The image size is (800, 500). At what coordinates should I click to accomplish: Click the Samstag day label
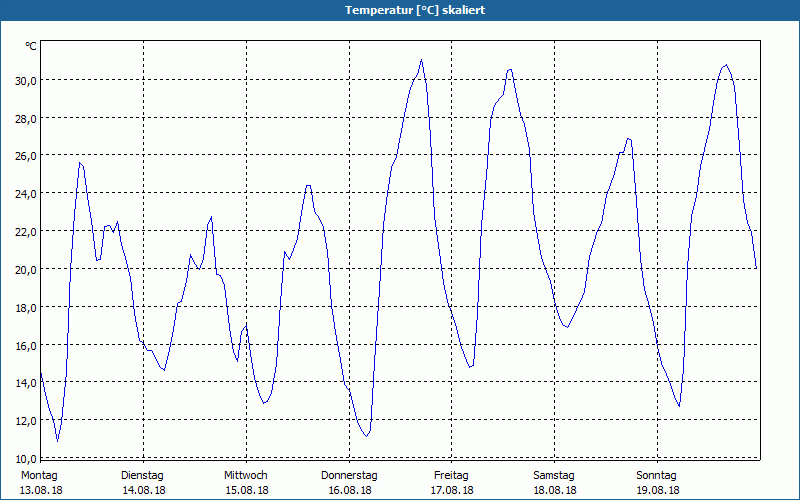(x=554, y=476)
